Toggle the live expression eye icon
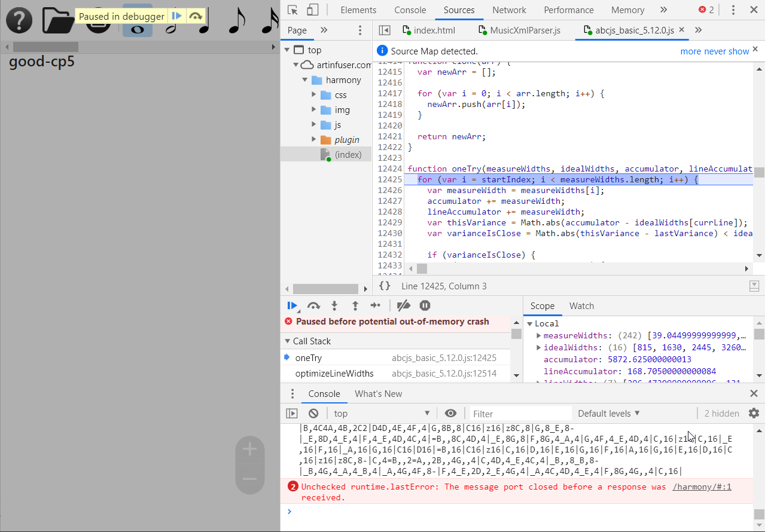 [x=450, y=414]
